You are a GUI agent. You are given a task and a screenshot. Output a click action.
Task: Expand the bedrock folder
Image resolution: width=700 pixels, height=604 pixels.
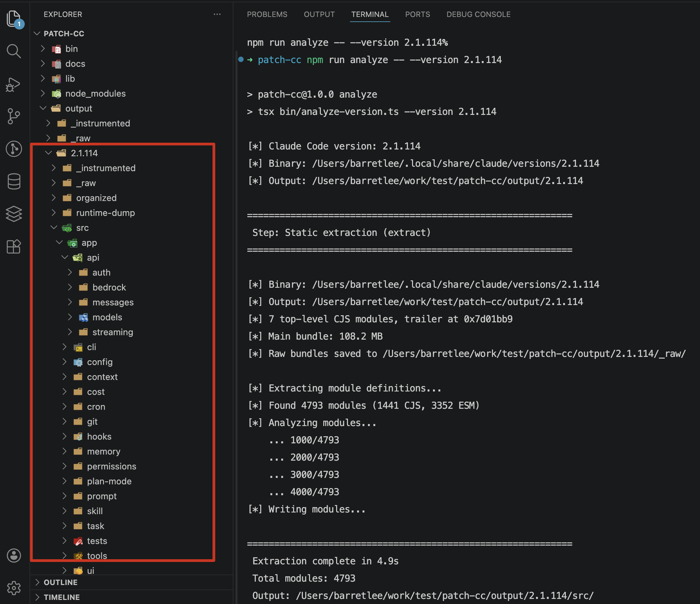(109, 287)
